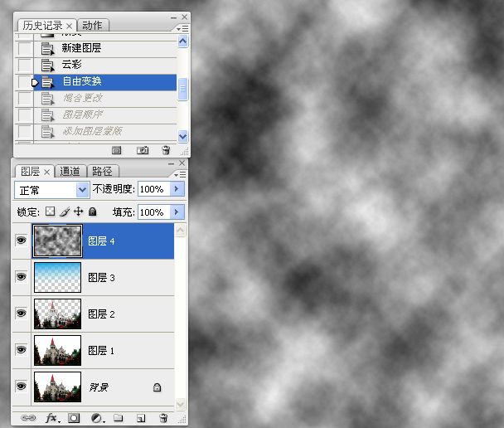Set history brush source for 图层顺序
504x428 pixels.
tap(25, 114)
